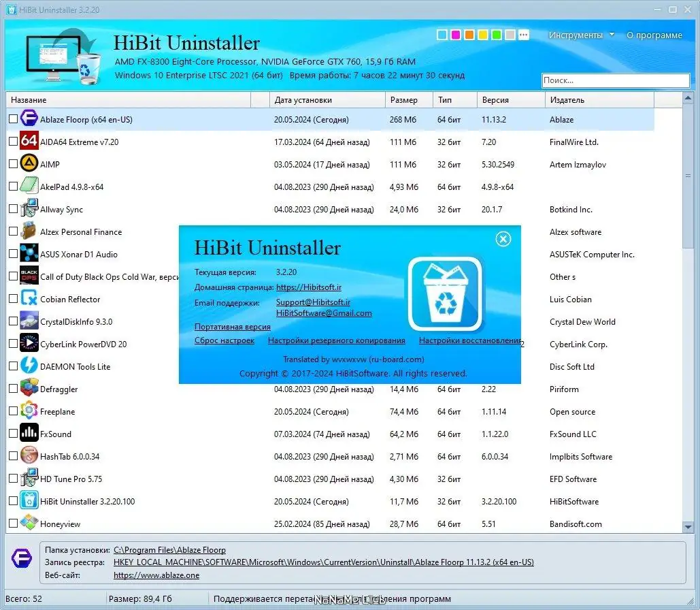Open the Портативная версия link

point(232,327)
